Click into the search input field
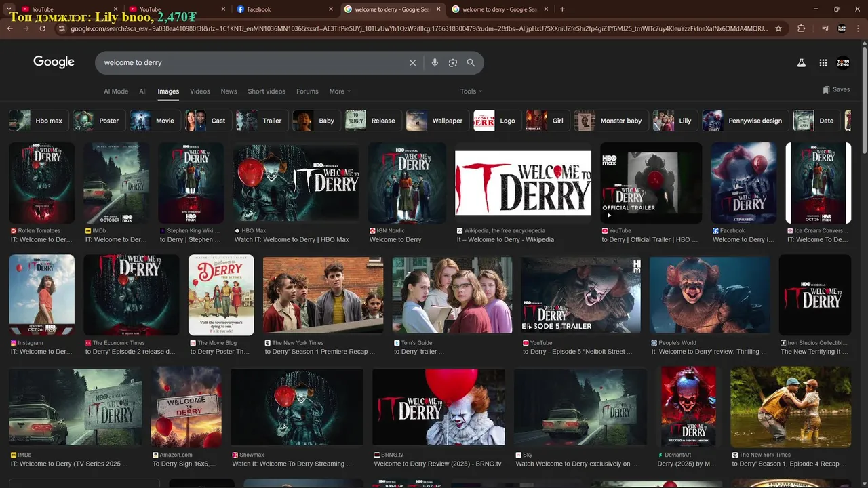Screen dimensions: 868x488 tap(251, 62)
